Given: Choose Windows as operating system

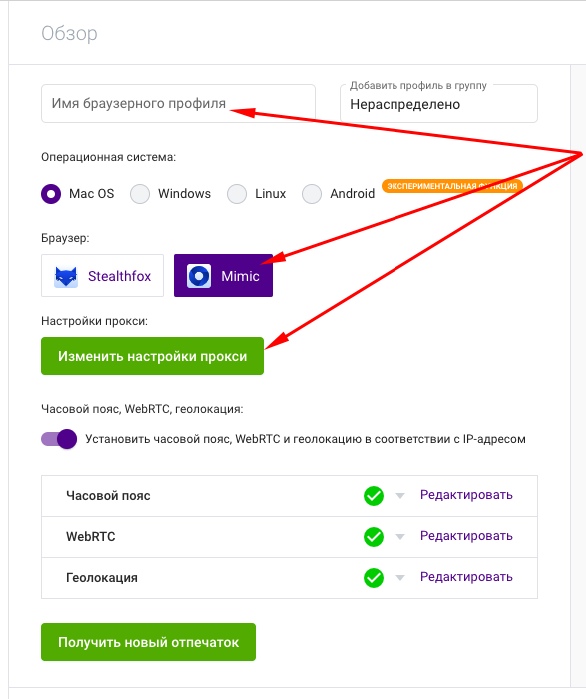Looking at the screenshot, I should click(140, 194).
